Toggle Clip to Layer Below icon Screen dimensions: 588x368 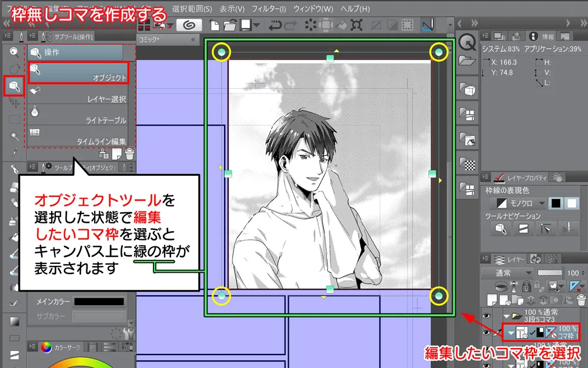[502, 287]
